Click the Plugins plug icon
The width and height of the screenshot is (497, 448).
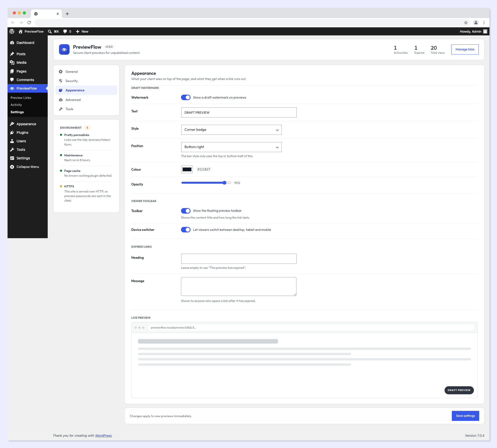[x=12, y=133]
